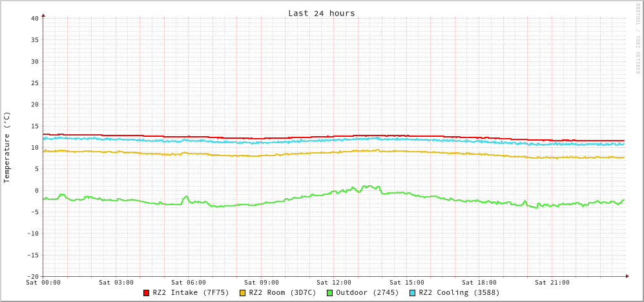
Task: Select the RZ2 Room (3D7C) legend label
Action: tap(282, 292)
